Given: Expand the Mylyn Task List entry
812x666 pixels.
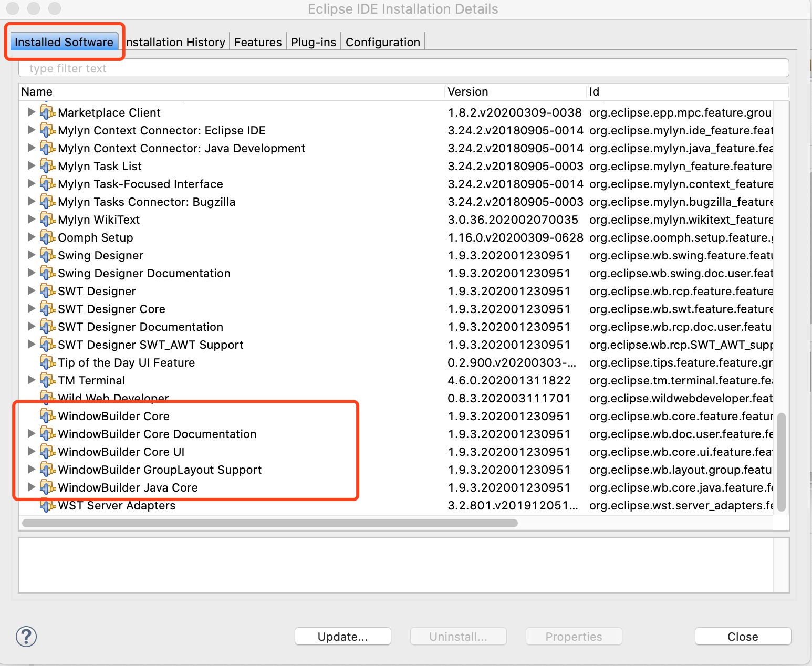Looking at the screenshot, I should [x=32, y=166].
